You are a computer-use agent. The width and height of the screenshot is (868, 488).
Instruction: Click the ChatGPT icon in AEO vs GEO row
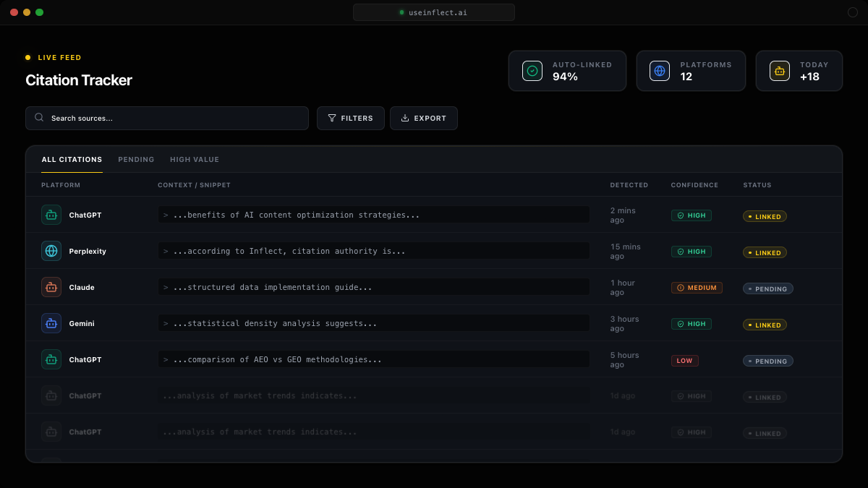pyautogui.click(x=51, y=359)
